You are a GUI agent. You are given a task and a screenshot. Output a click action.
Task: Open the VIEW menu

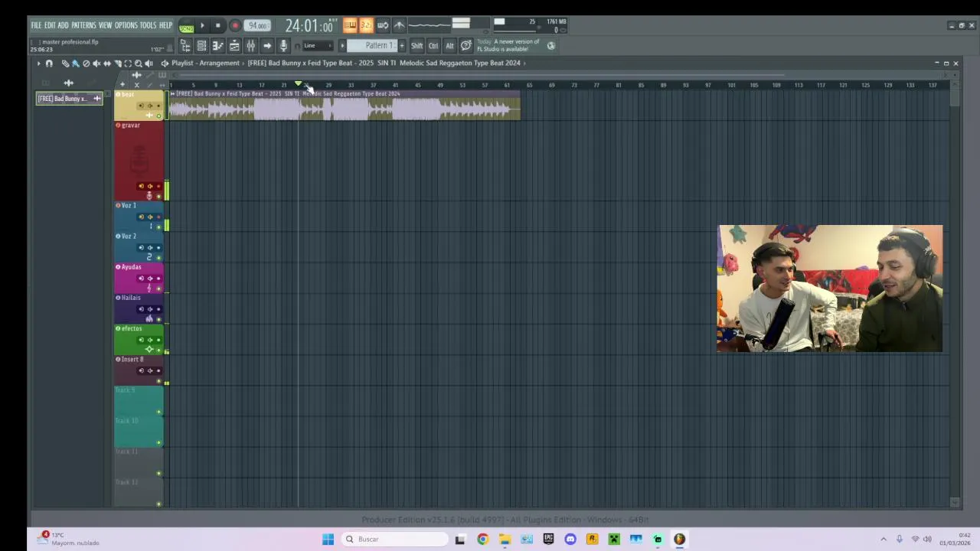tap(105, 25)
